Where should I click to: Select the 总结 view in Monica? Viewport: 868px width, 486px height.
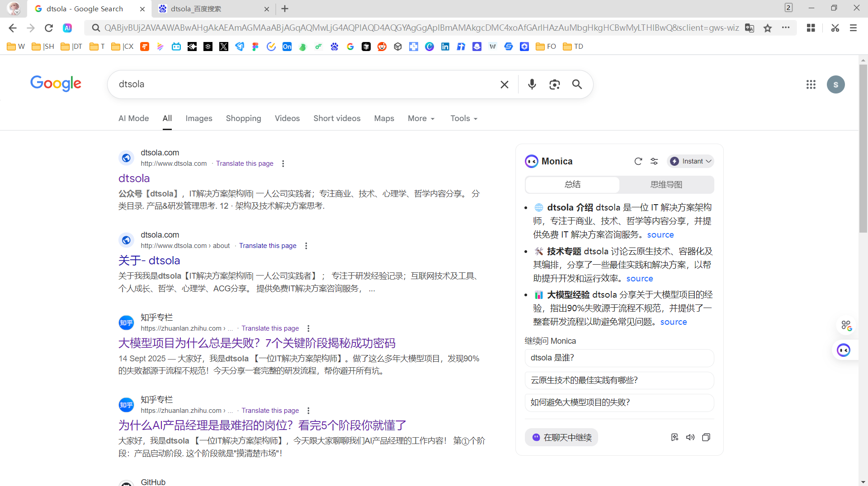pyautogui.click(x=572, y=185)
